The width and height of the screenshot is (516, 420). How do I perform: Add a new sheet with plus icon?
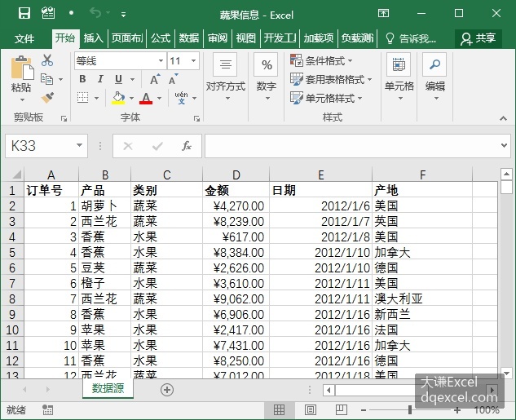tap(167, 390)
